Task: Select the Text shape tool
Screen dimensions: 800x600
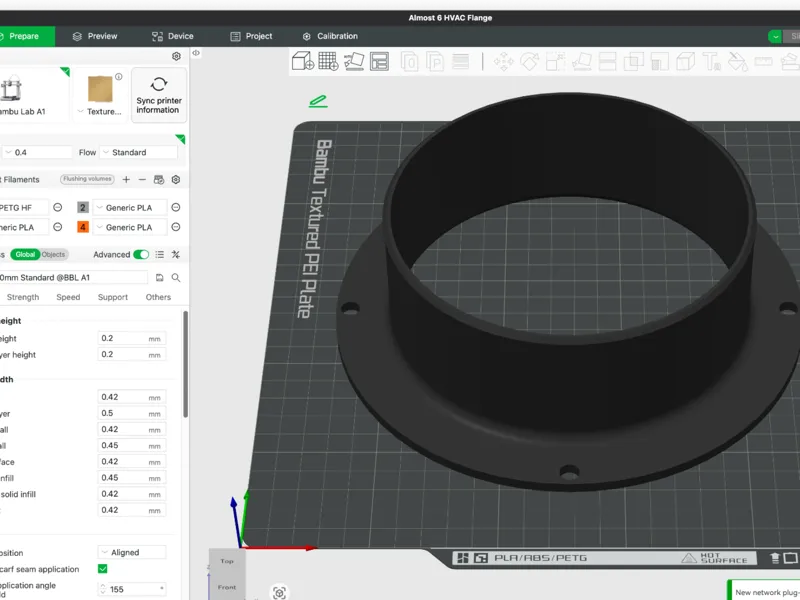Action: (x=711, y=62)
